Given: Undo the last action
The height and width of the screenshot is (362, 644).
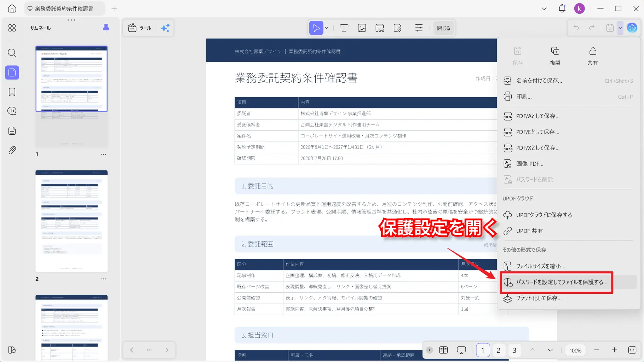Looking at the screenshot, I should point(576,28).
